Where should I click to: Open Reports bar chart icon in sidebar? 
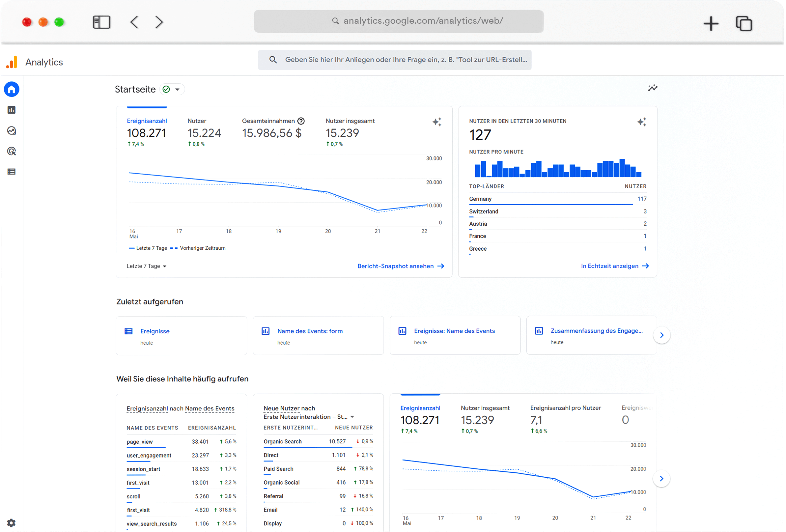tap(12, 110)
